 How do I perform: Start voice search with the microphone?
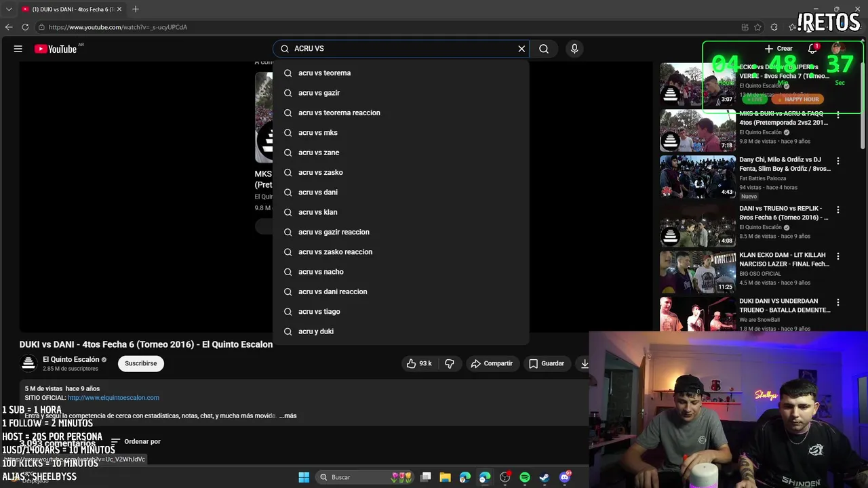pyautogui.click(x=574, y=49)
